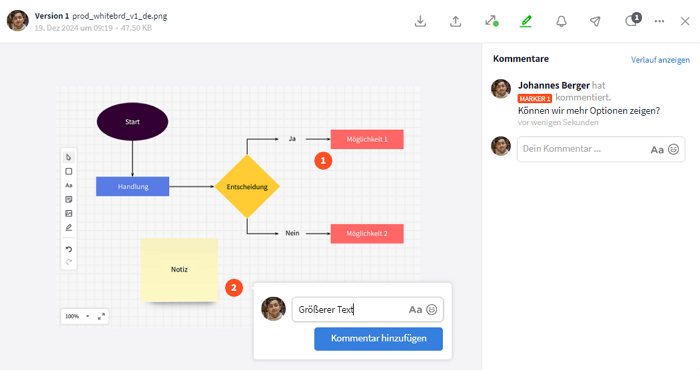Click the upload new version icon

[x=455, y=21]
